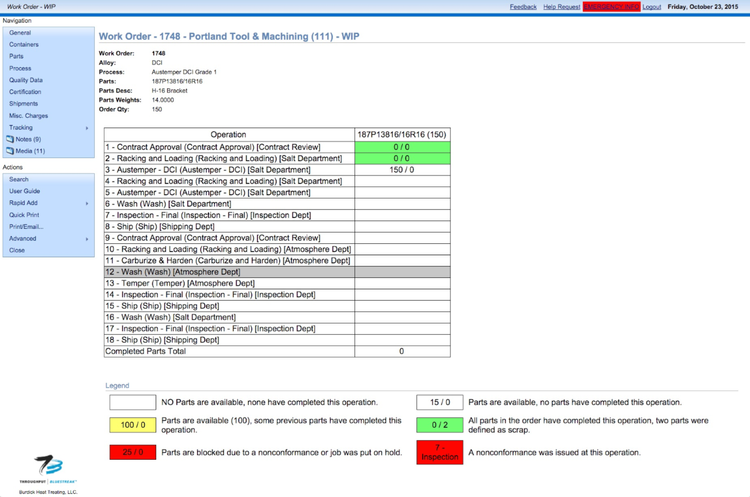
Task: Click the Media (11) folder icon
Action: click(10, 151)
